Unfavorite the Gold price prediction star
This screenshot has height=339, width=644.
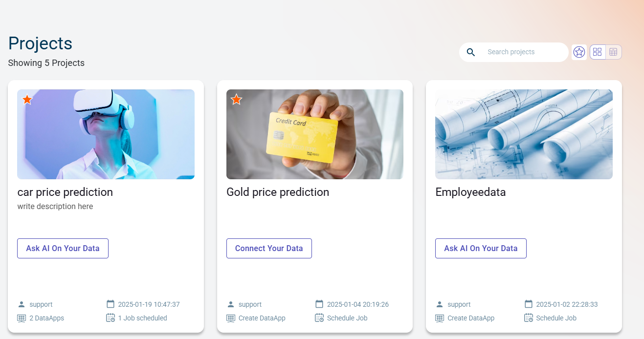[236, 100]
